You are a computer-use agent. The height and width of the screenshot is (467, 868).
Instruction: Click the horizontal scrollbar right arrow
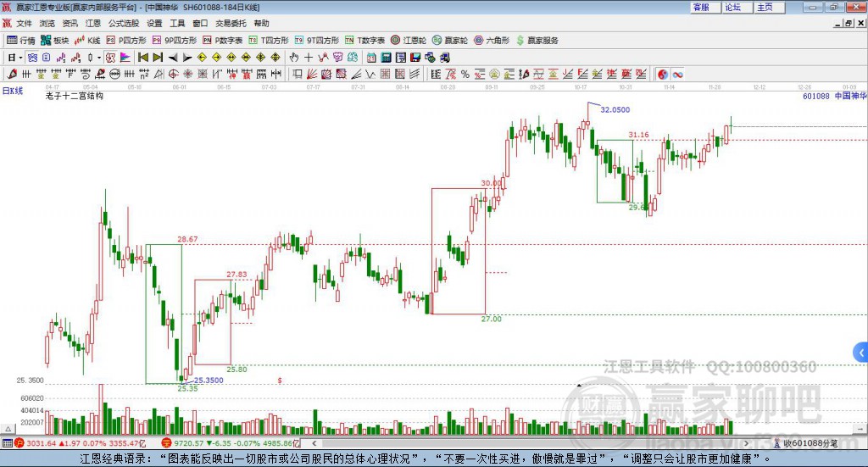(x=746, y=443)
